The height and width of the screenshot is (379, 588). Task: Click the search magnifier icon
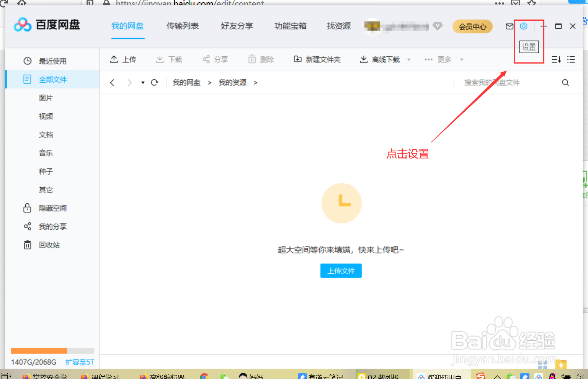click(565, 83)
